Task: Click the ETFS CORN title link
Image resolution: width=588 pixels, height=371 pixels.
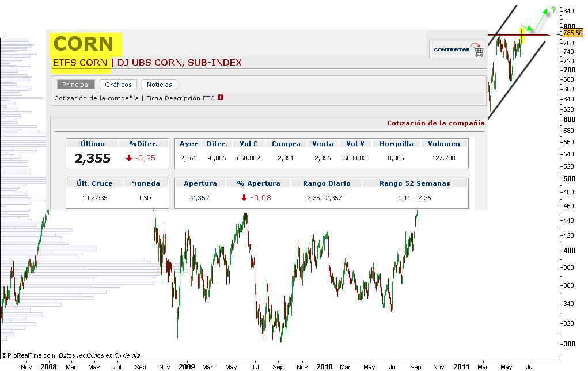Action: click(x=80, y=63)
